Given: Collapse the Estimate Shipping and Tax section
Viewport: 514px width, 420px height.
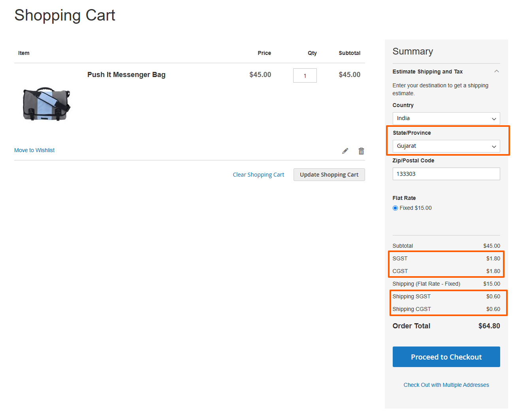Looking at the screenshot, I should (x=496, y=72).
